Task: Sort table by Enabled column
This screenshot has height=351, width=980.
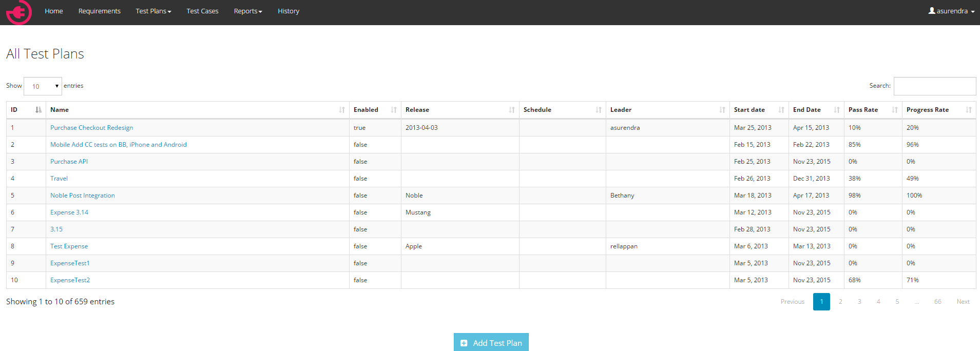Action: pyautogui.click(x=375, y=110)
